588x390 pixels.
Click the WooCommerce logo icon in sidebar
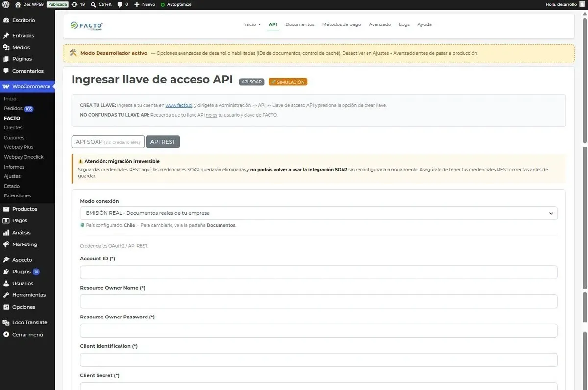coord(6,86)
